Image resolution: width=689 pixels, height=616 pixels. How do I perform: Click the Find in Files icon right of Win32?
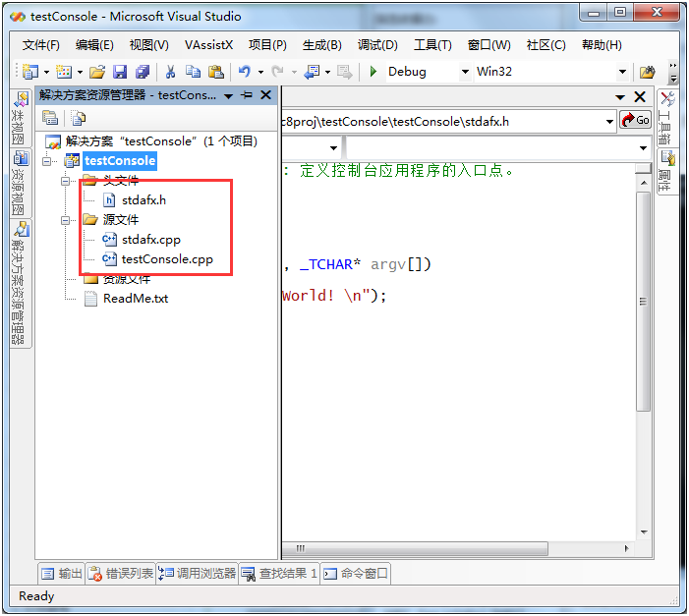647,72
